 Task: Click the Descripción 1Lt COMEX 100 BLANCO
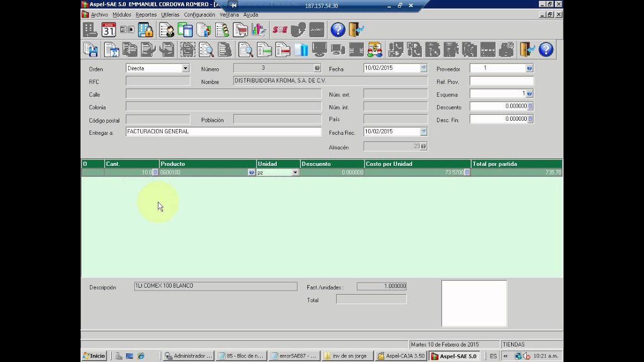click(215, 286)
